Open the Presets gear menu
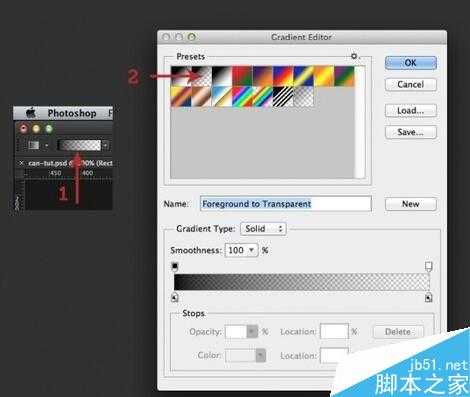 click(x=354, y=56)
